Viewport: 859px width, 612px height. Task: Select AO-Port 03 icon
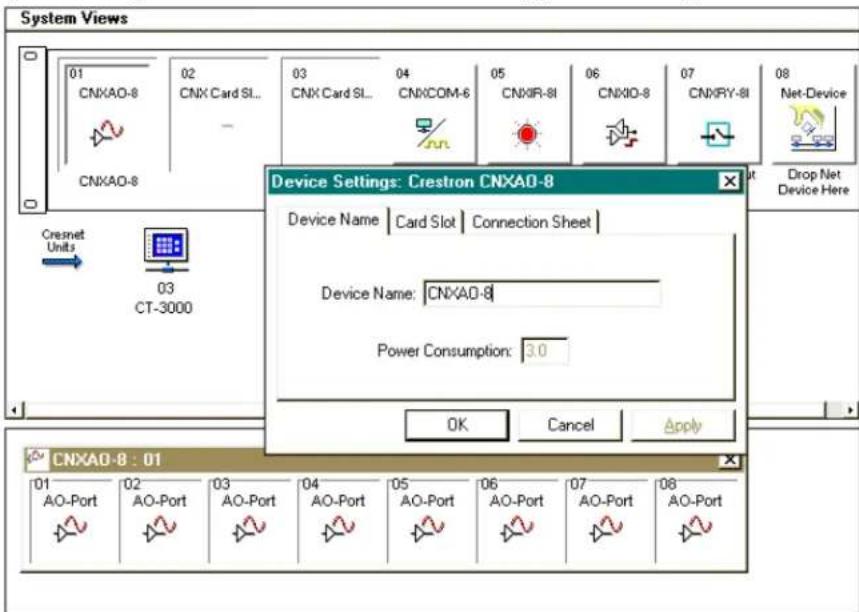(249, 529)
